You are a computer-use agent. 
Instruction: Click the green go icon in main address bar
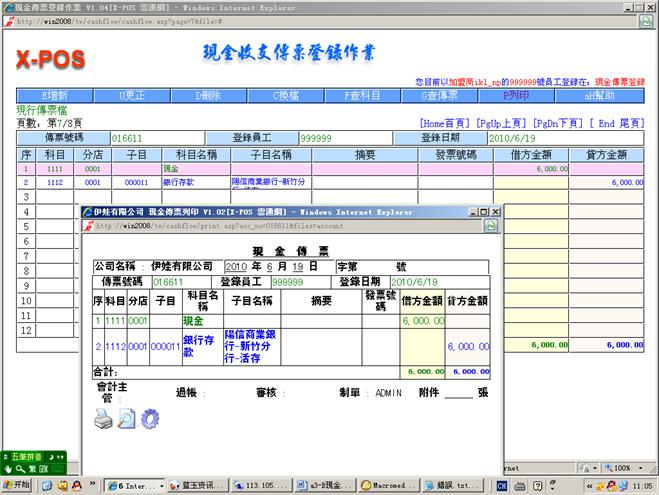[x=645, y=20]
